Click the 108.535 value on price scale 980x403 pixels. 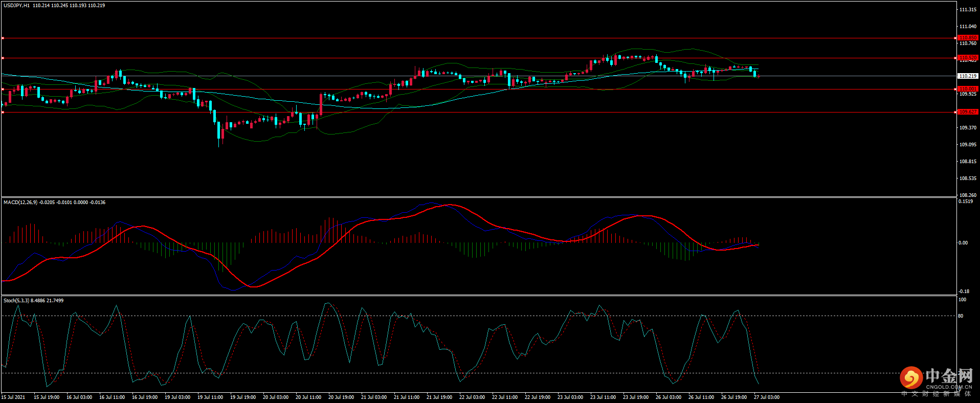(967, 178)
